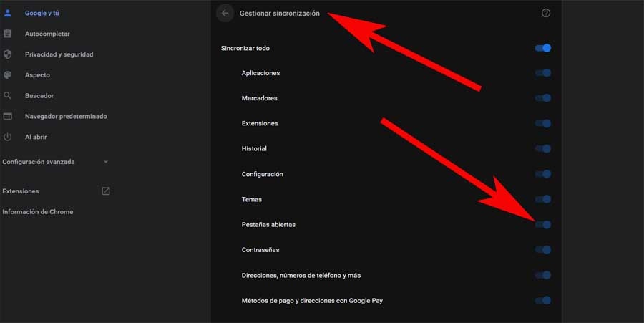Click the Al abrir power icon
The height and width of the screenshot is (323, 644).
[x=7, y=137]
